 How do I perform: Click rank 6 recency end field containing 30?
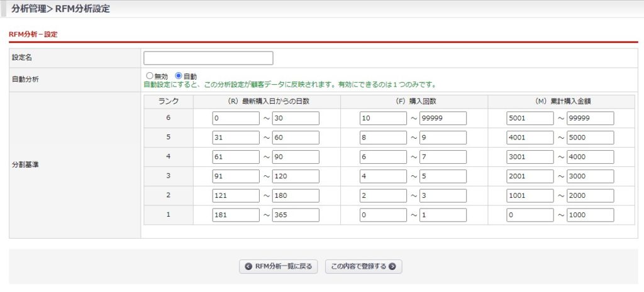click(x=296, y=118)
